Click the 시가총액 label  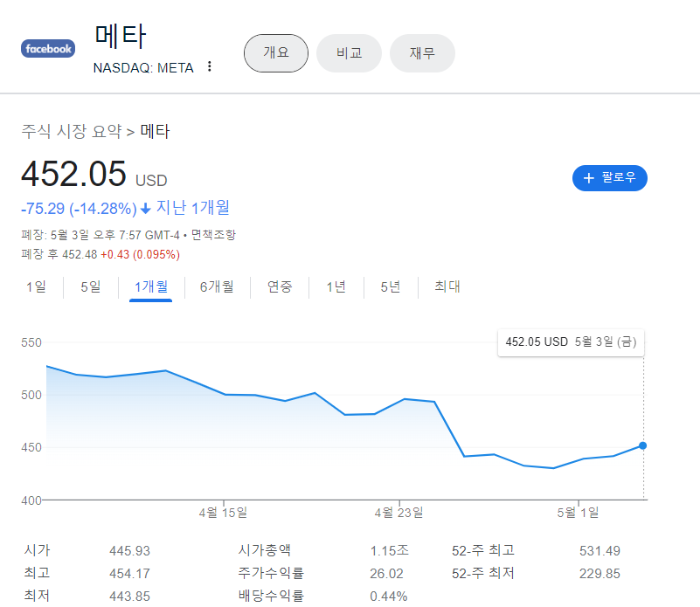point(264,550)
